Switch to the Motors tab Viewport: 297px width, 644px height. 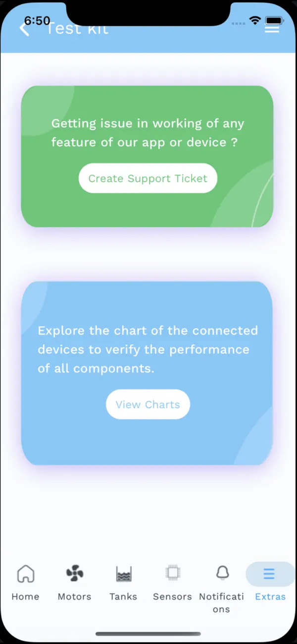click(74, 596)
